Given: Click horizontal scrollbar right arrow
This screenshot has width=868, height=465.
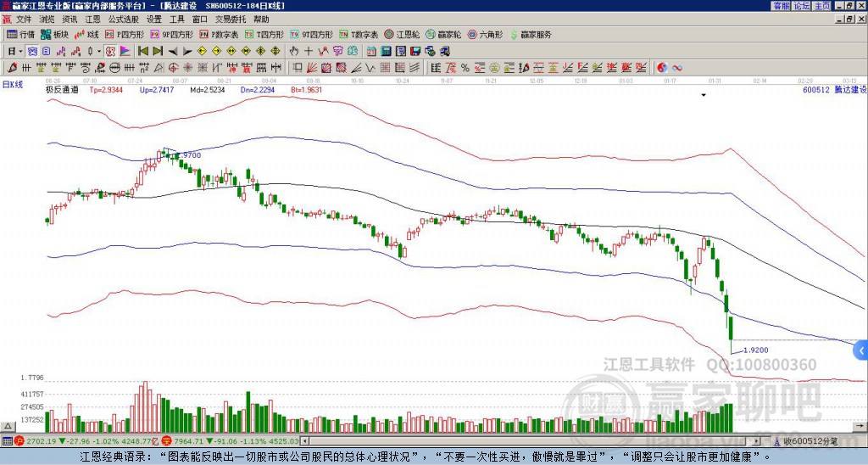Looking at the screenshot, I should pos(757,441).
